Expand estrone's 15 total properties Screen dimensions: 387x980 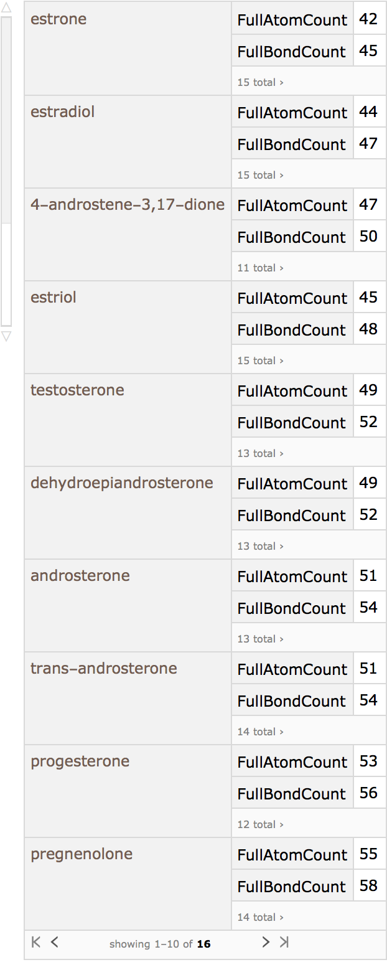260,82
